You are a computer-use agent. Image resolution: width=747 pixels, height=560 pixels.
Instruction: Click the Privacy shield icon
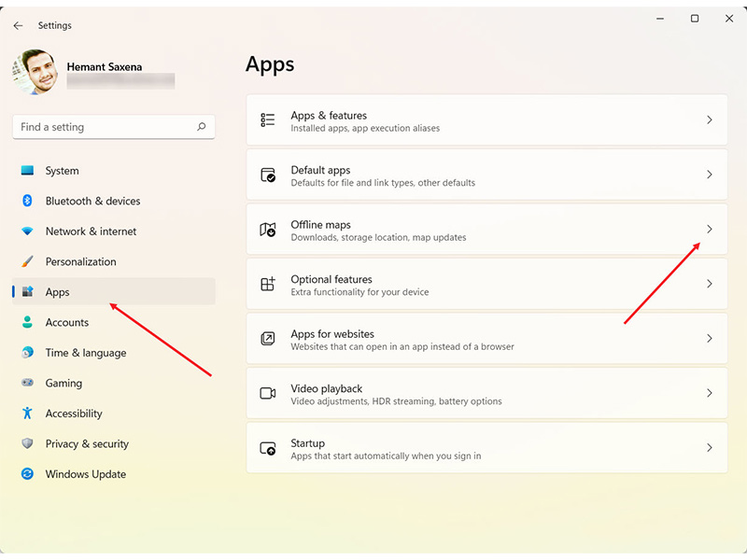27,443
